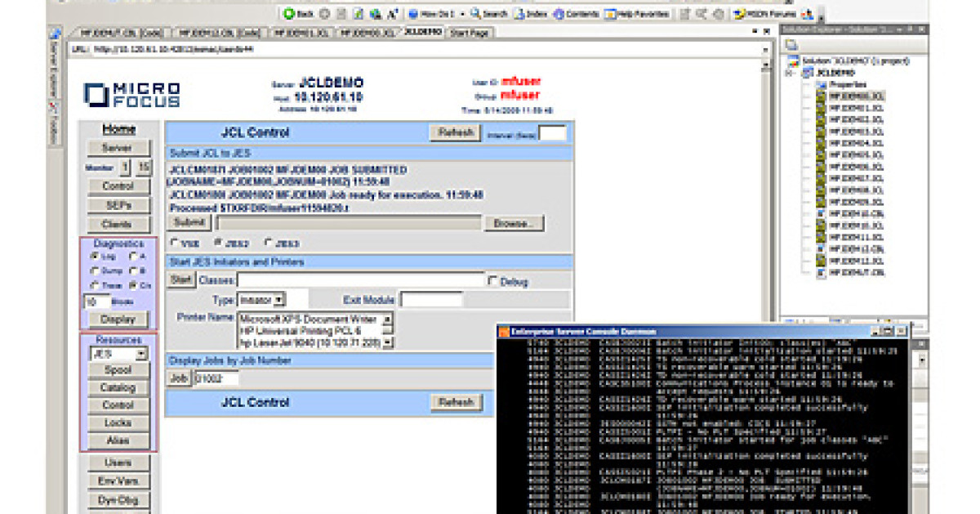Open the Type Initiator dropdown

click(x=279, y=301)
